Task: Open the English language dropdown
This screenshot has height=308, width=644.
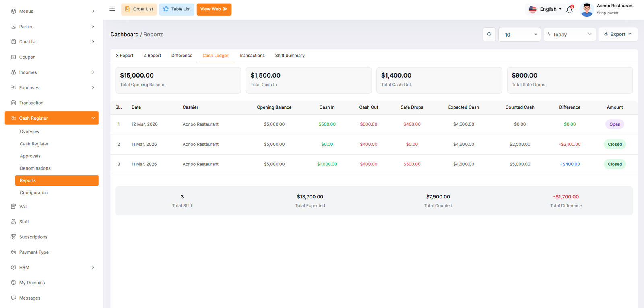Action: click(545, 9)
